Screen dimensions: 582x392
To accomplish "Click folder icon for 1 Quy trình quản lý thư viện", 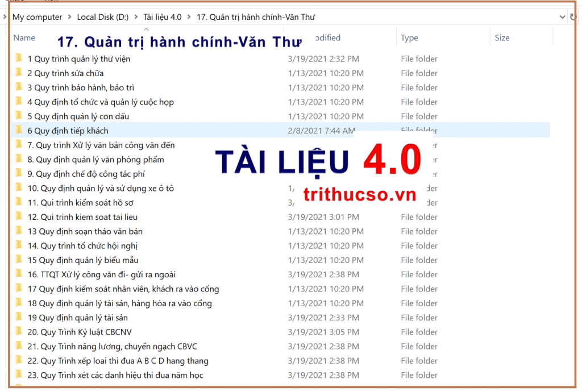I will click(19, 59).
